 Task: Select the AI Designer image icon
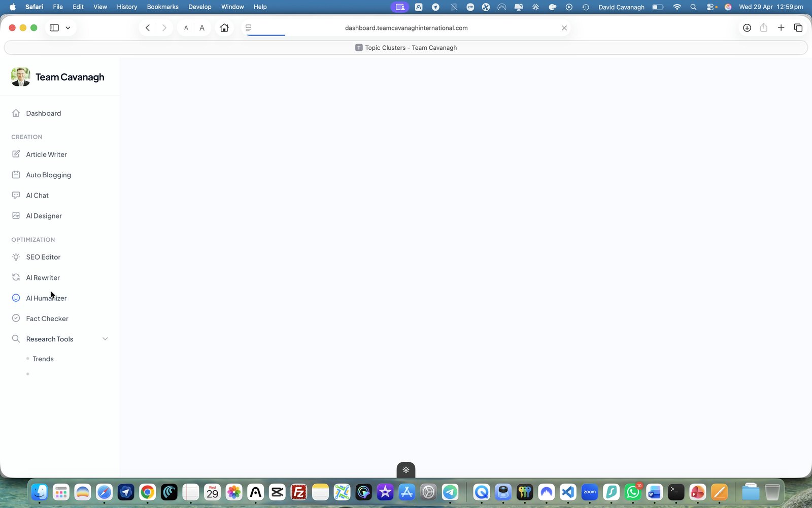tap(16, 215)
